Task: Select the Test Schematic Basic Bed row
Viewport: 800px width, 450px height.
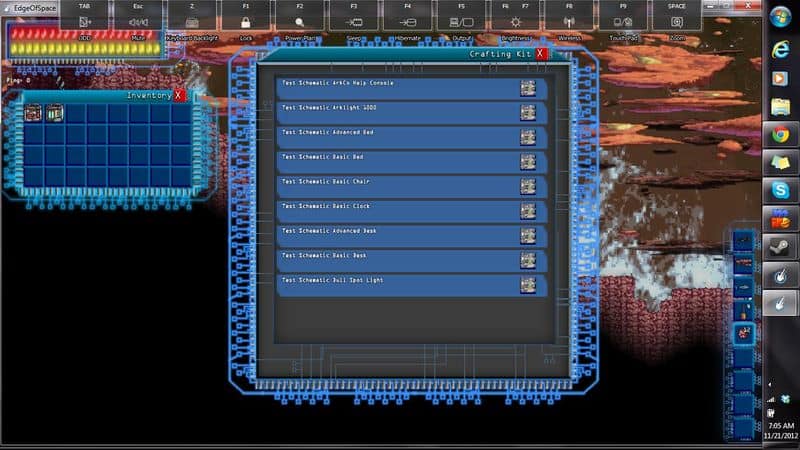Action: point(412,162)
